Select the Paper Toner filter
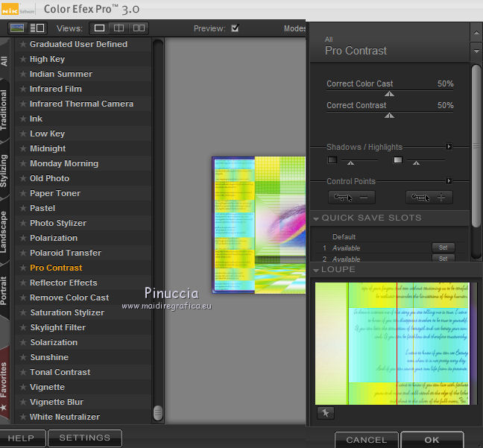Screen dimensions: 483x448 [55, 193]
